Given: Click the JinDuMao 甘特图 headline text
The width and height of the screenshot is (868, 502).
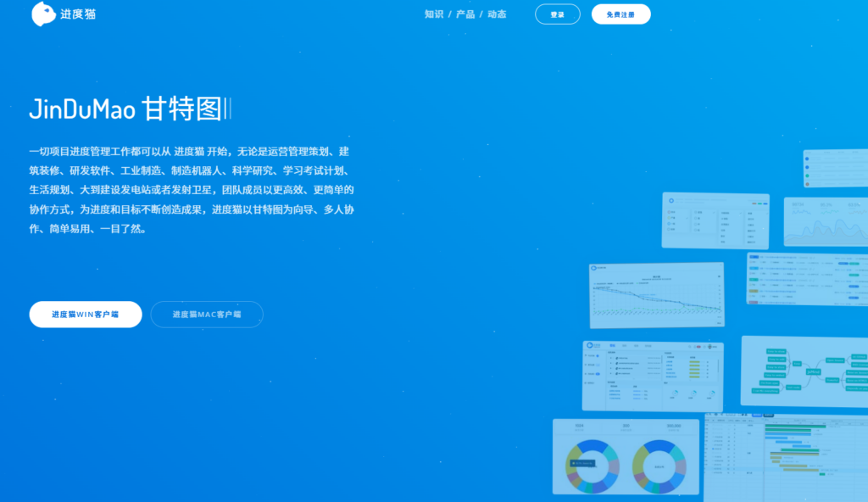Looking at the screenshot, I should coord(131,109).
